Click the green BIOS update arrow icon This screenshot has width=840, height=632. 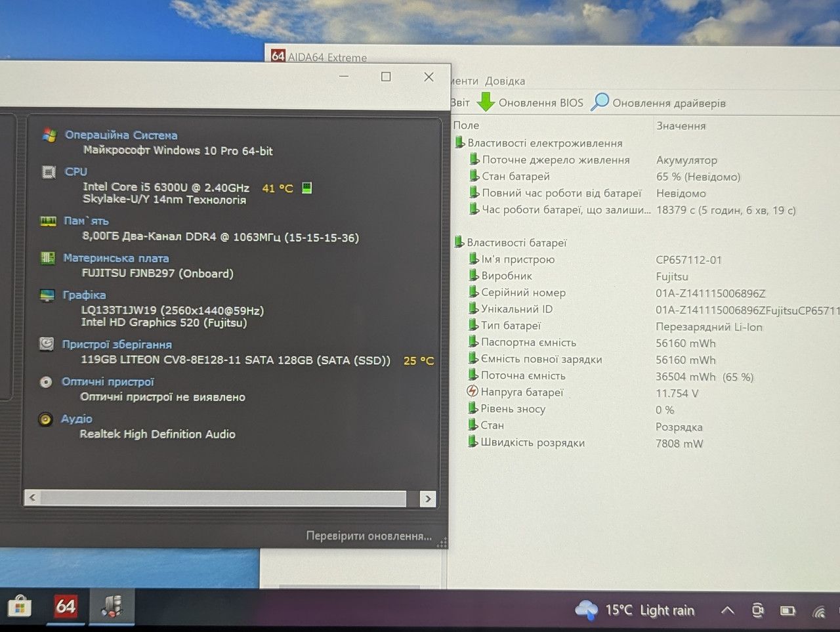485,102
